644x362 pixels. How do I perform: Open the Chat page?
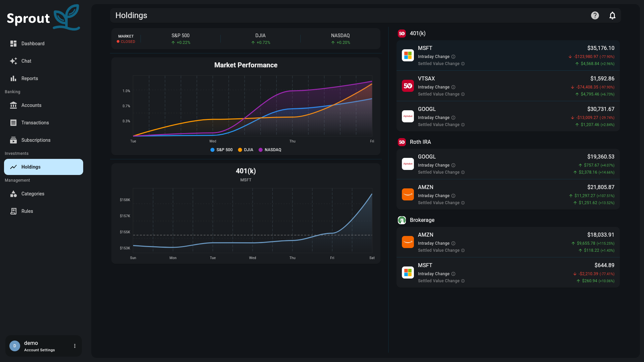tap(44, 61)
